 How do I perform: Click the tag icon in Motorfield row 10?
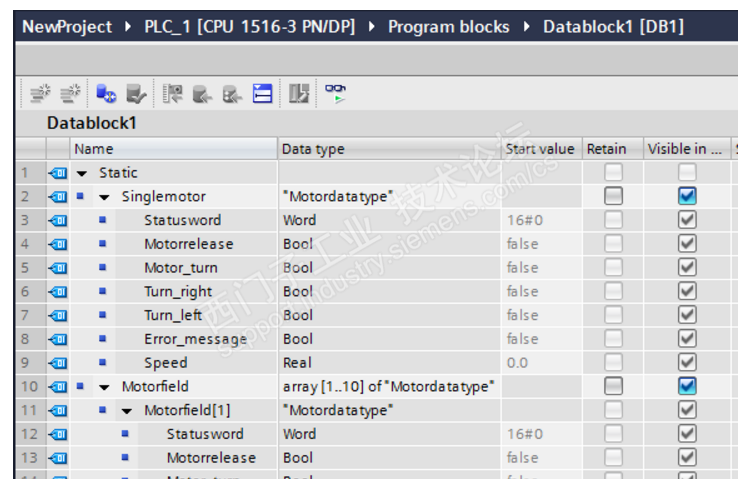coord(58,387)
